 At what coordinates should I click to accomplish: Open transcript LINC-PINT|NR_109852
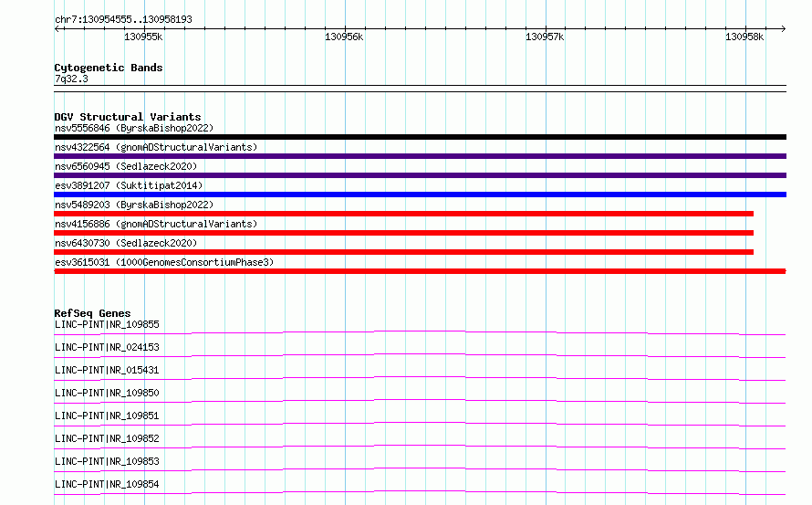[x=107, y=438]
